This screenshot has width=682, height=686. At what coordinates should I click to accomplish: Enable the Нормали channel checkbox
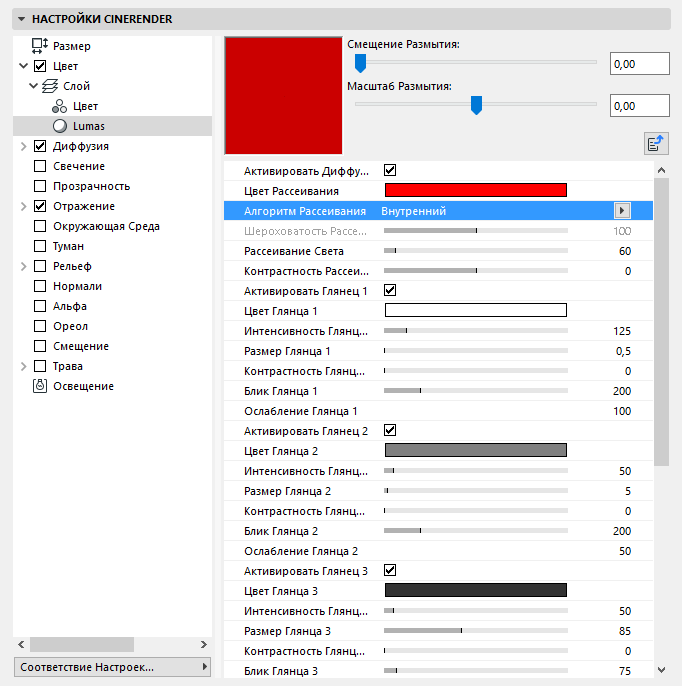[x=40, y=286]
